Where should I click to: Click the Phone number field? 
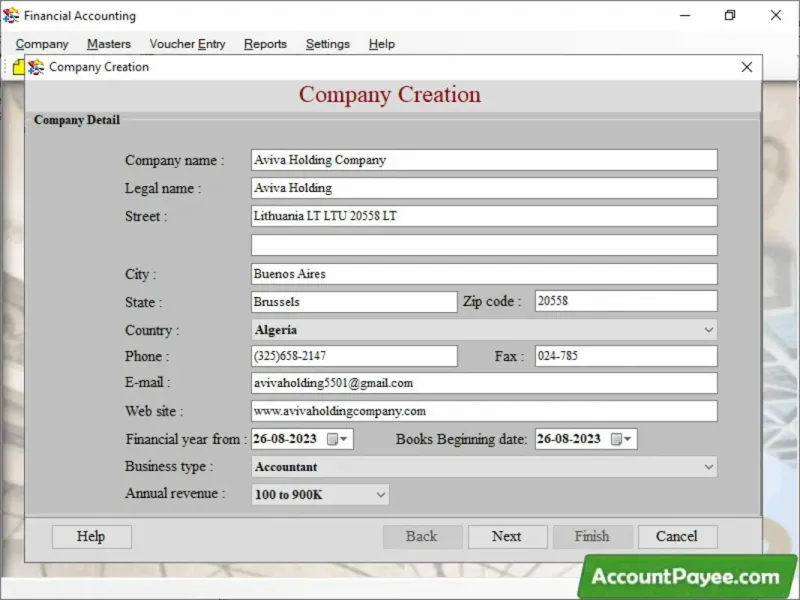click(354, 356)
